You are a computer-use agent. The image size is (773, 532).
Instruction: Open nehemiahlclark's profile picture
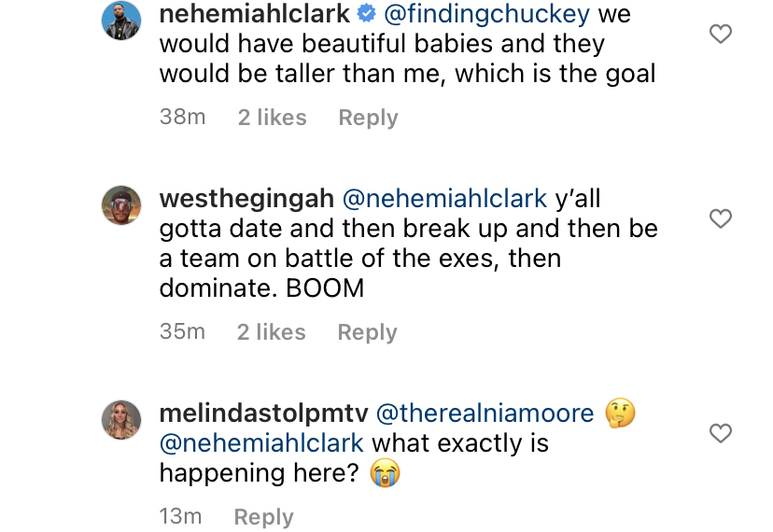tap(121, 21)
